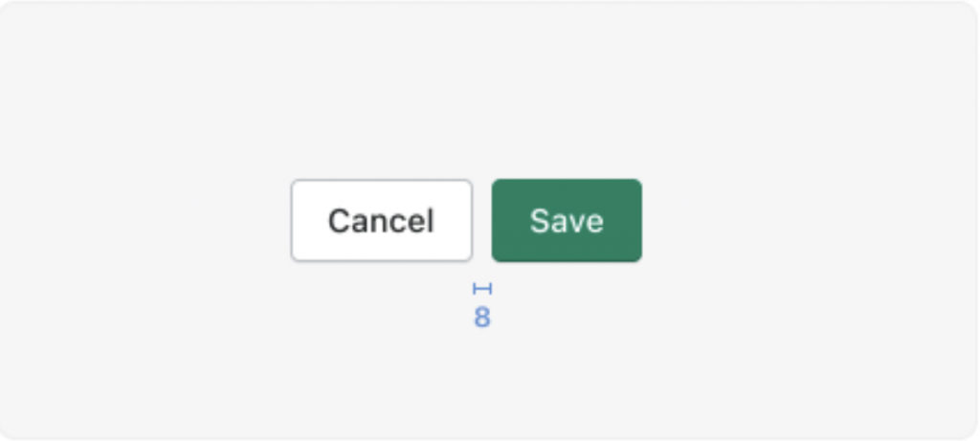980x441 pixels.
Task: Click the blue spacer icon under buttons
Action: point(482,289)
